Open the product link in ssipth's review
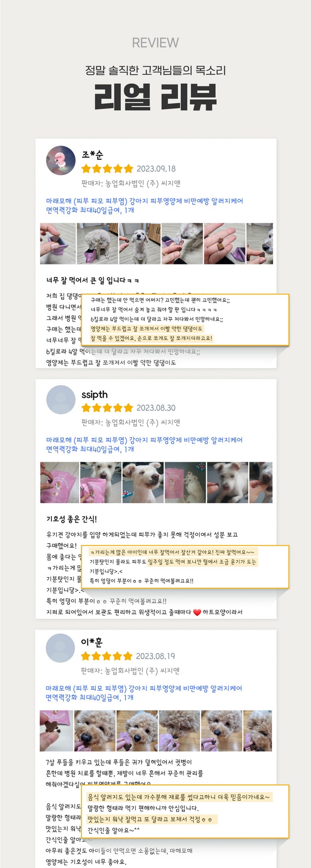This screenshot has width=311, height=868. pos(144,444)
